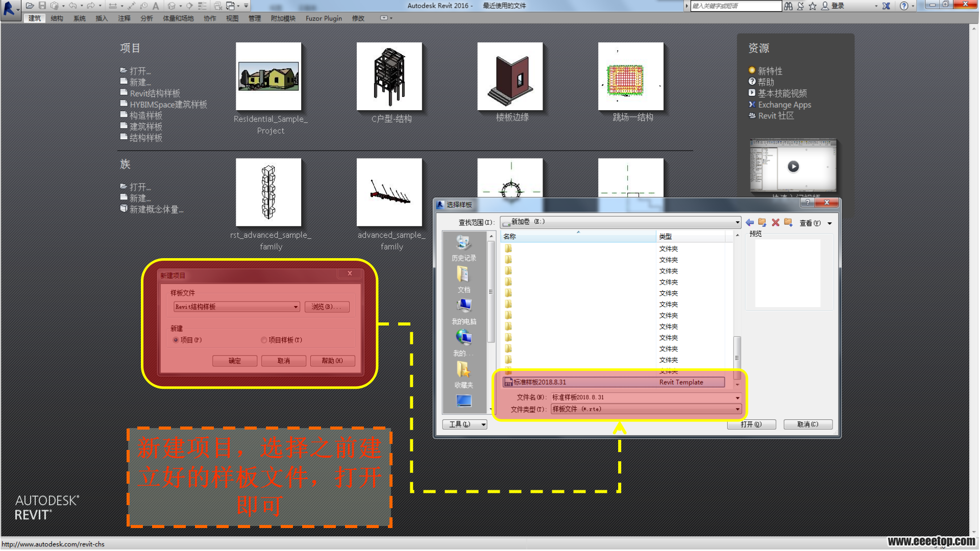The height and width of the screenshot is (551, 980).
Task: Expand the quick access toolbar customize arrow
Action: (x=246, y=6)
